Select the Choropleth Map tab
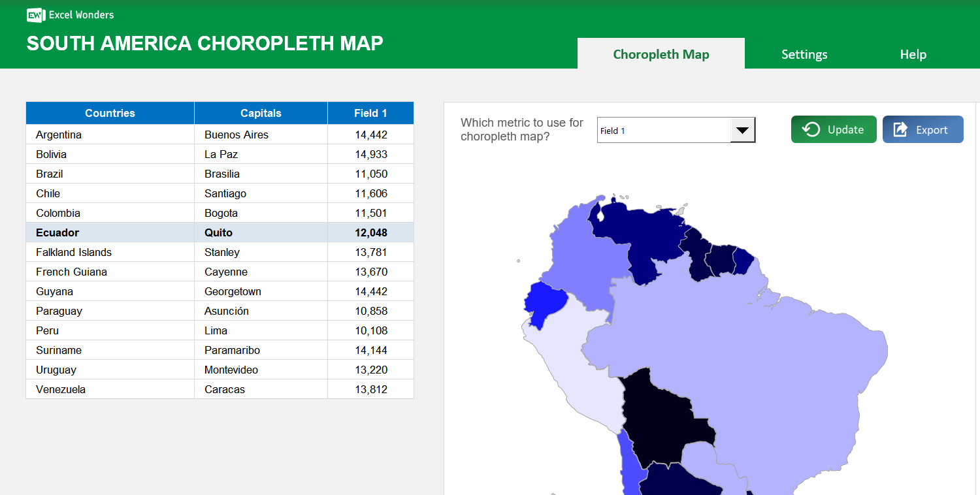 tap(661, 54)
